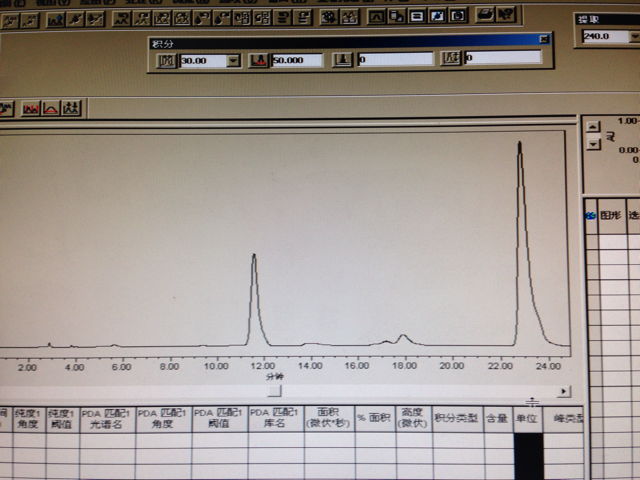Viewport: 640px width, 480px height.
Task: Click the up arrow in the spectrum panel
Action: pyautogui.click(x=593, y=126)
